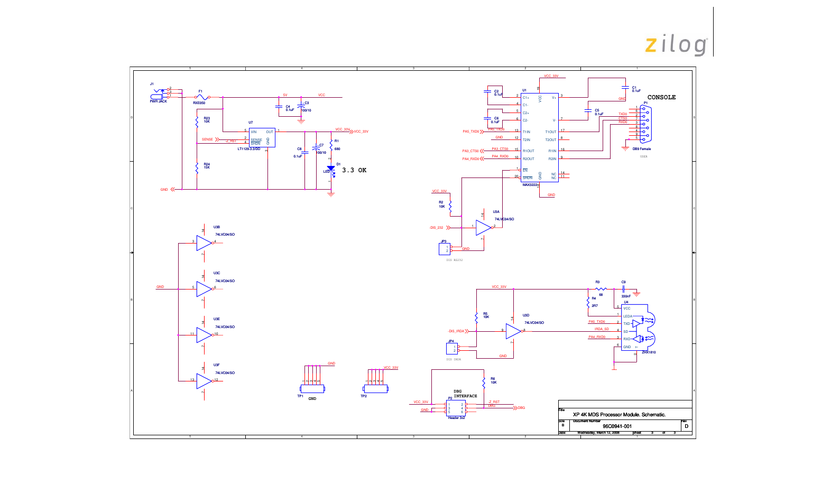This screenshot has width=831, height=504.
Task: Click the 'RXE050' fuse value label
Action: (x=199, y=103)
